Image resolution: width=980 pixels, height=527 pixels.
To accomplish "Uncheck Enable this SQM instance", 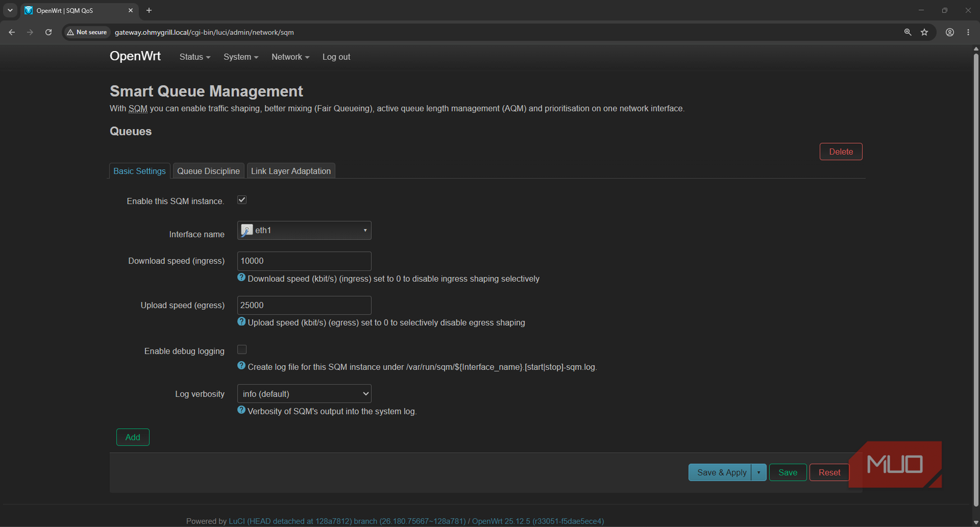I will click(242, 200).
